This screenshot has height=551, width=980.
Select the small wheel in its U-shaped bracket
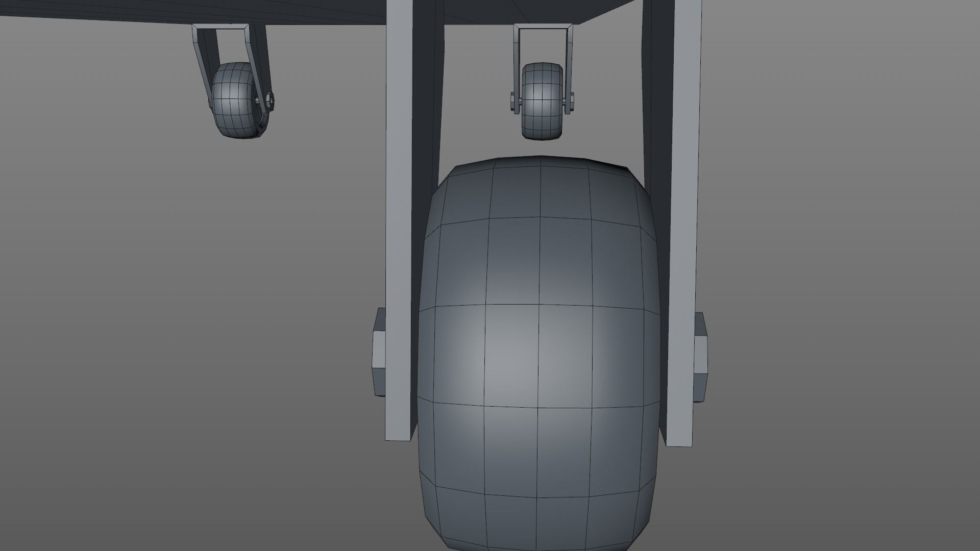pyautogui.click(x=542, y=102)
